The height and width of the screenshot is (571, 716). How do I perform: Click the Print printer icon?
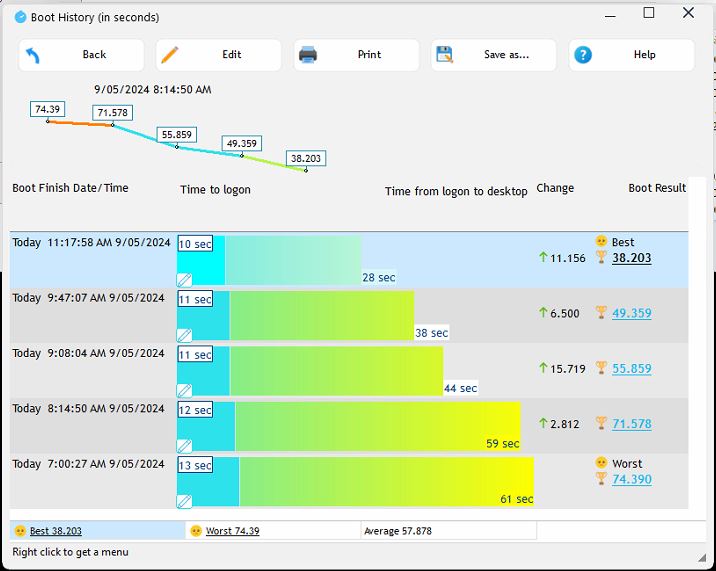(x=308, y=55)
